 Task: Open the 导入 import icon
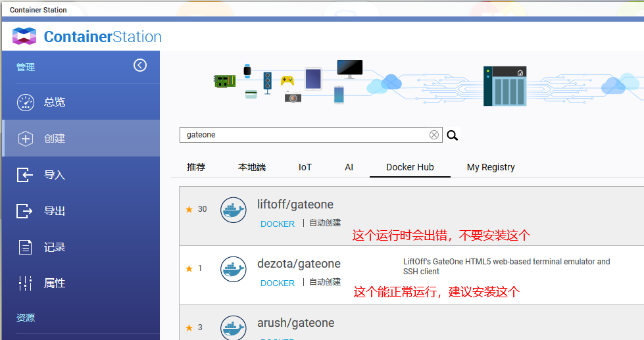click(x=24, y=175)
